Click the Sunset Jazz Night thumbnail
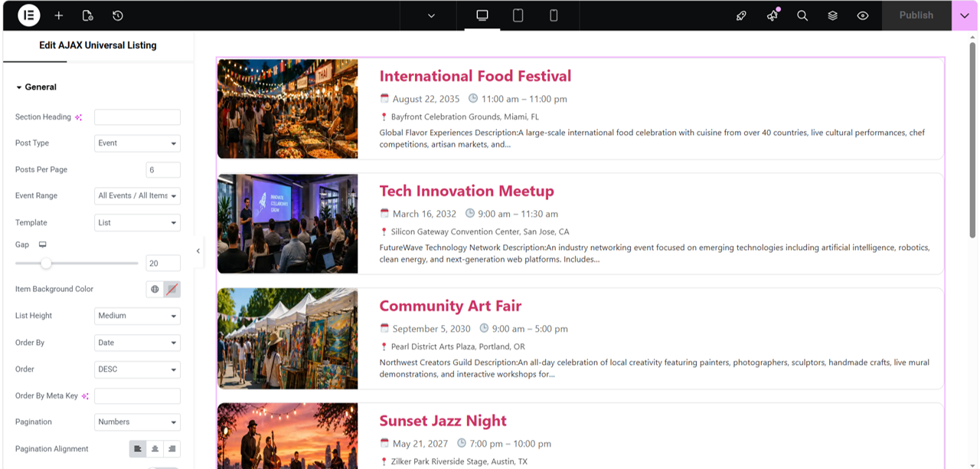Image resolution: width=980 pixels, height=469 pixels. coord(288,436)
